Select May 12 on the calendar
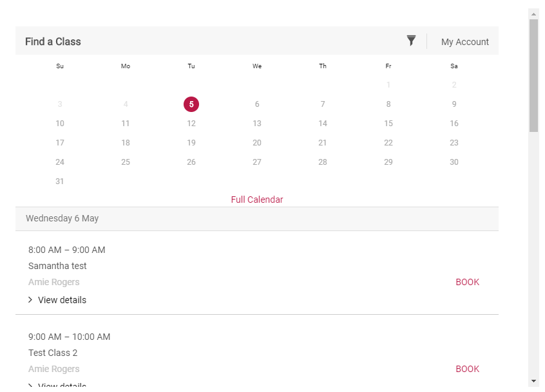Screen dimensions: 545x392 pyautogui.click(x=191, y=123)
